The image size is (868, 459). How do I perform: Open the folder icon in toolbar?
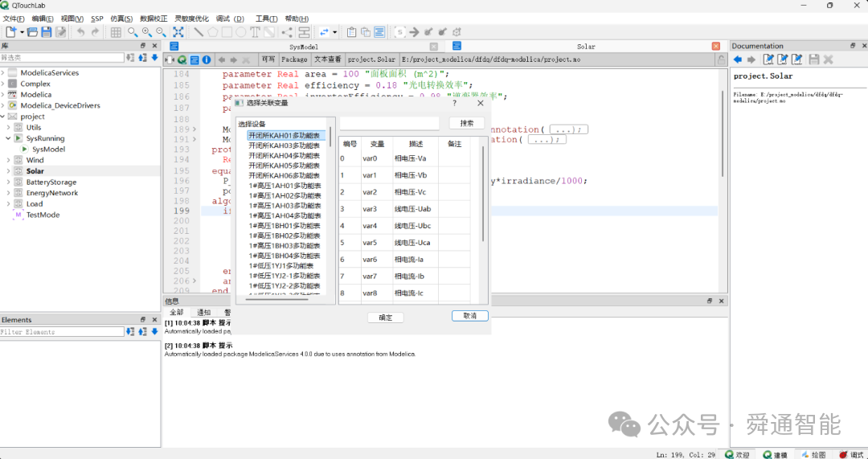coord(33,32)
